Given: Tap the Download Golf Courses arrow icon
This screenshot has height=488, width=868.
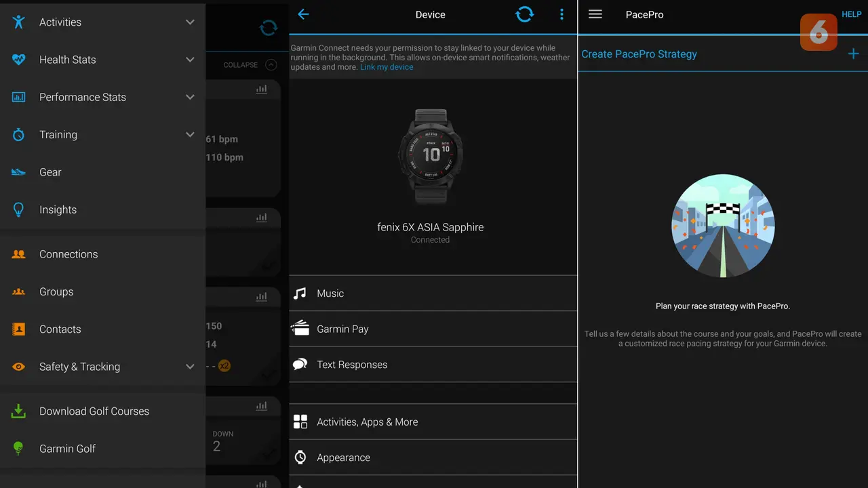Looking at the screenshot, I should [18, 411].
